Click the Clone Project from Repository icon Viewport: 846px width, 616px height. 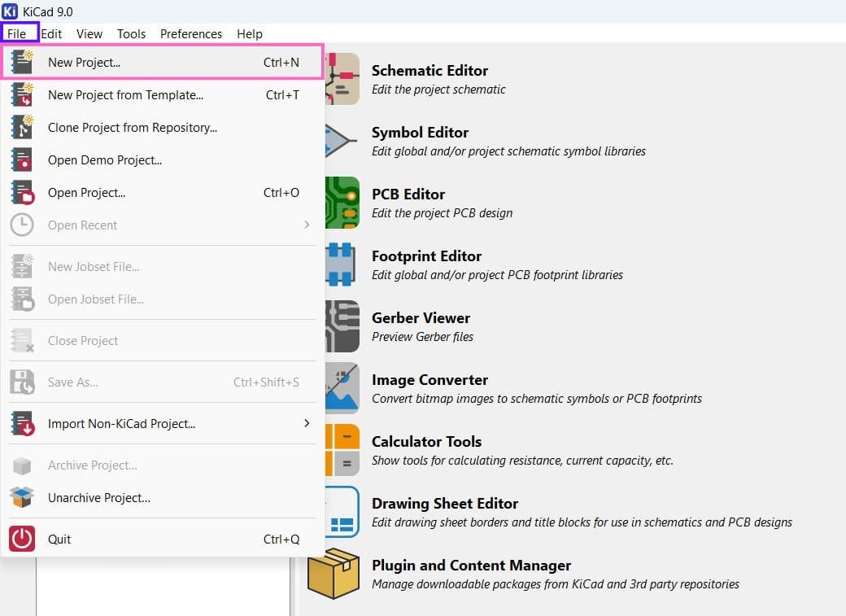(22, 127)
